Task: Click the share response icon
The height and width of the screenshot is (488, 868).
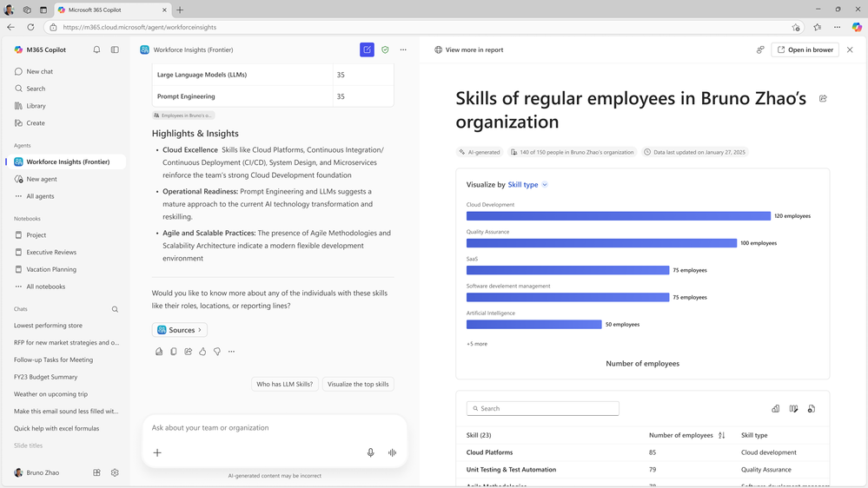Action: coord(189,352)
